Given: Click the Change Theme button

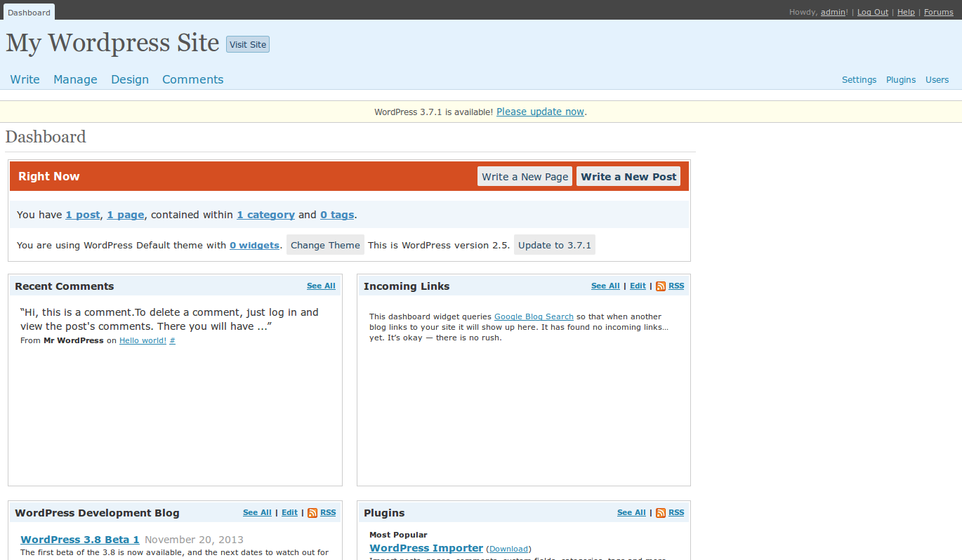Looking at the screenshot, I should pos(325,245).
